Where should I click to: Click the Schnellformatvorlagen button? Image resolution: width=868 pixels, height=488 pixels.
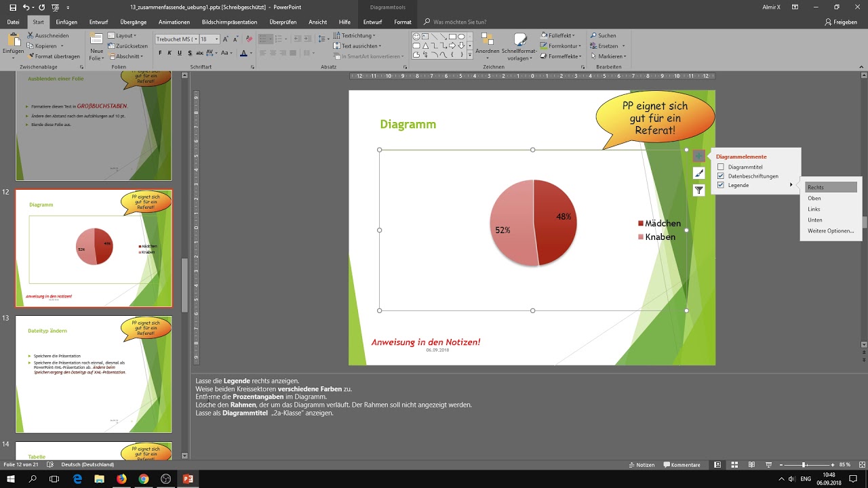tap(519, 46)
